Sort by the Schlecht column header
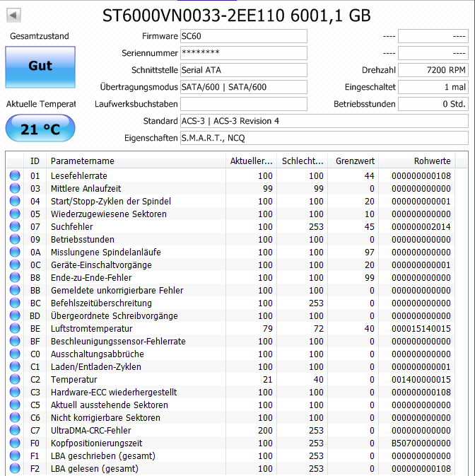Viewport: 475px width, 476px height. [302, 161]
